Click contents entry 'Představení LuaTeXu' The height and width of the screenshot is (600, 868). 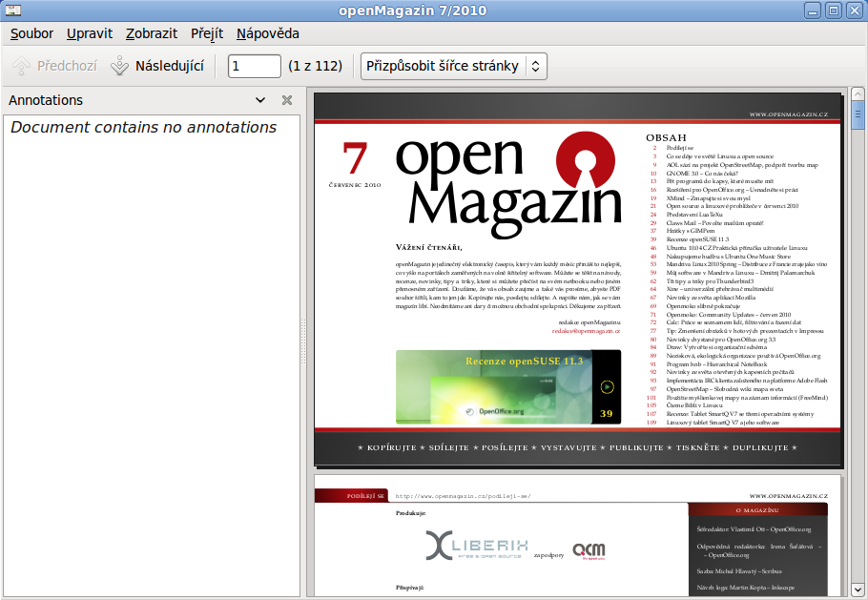point(694,215)
